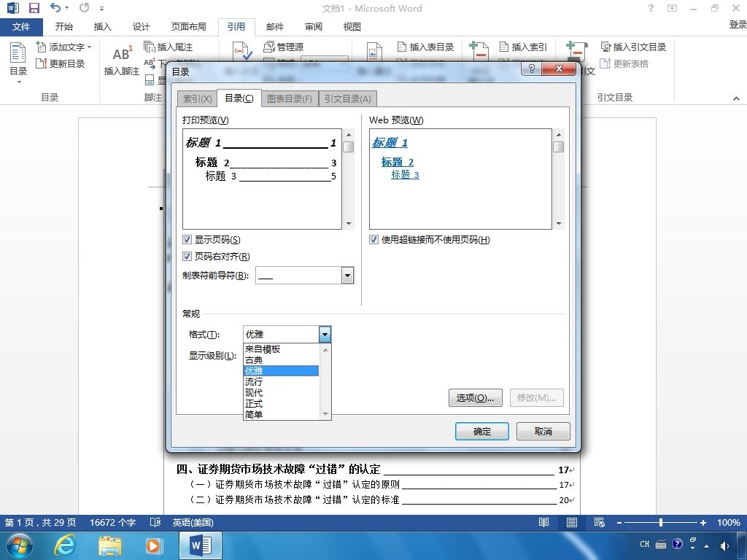Switch to the 索引 dialog tab

[x=197, y=98]
